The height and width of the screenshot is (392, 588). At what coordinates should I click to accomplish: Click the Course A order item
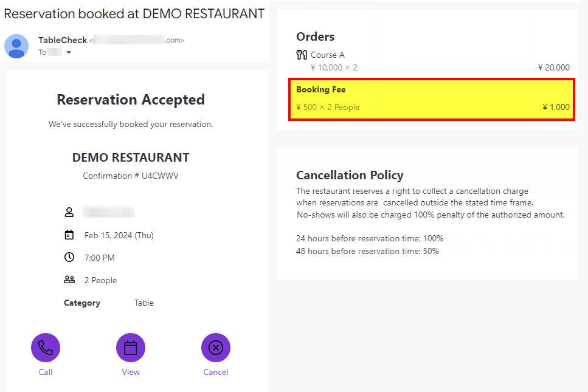pos(328,55)
